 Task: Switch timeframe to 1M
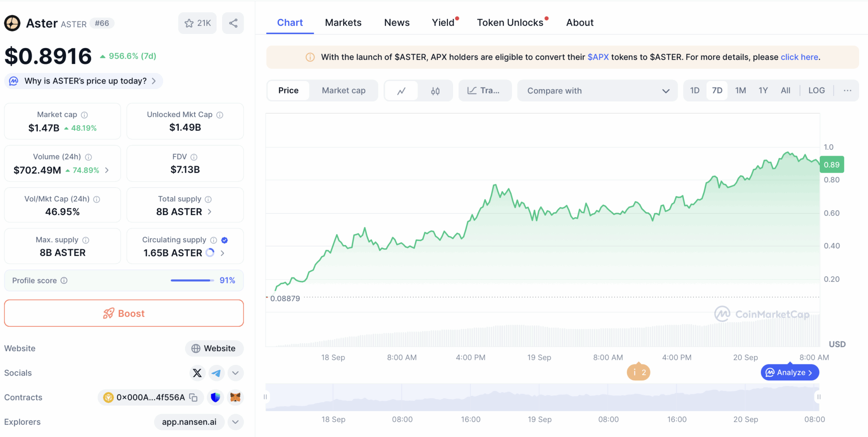(x=740, y=90)
